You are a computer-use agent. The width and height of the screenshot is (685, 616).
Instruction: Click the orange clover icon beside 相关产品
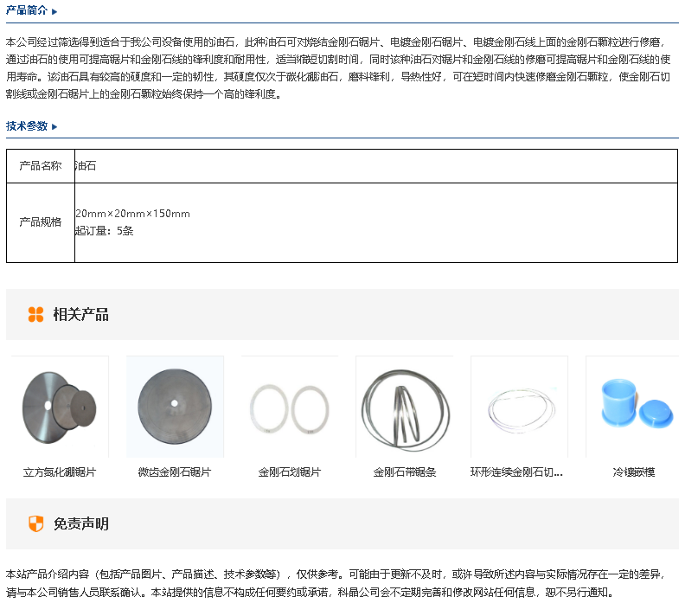35,314
